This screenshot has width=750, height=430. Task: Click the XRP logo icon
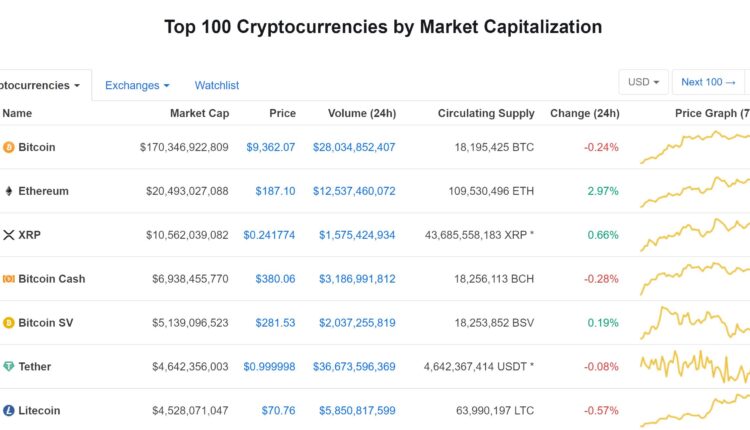[x=9, y=235]
